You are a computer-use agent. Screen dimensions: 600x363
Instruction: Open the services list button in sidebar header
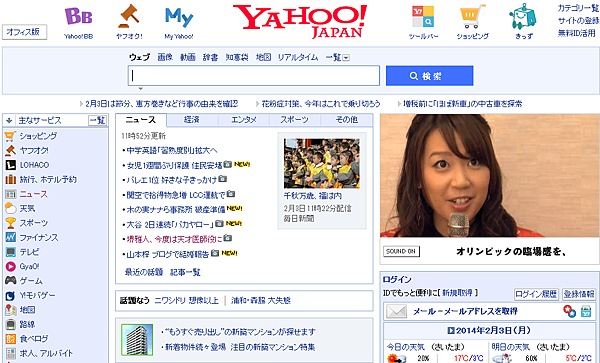(97, 120)
